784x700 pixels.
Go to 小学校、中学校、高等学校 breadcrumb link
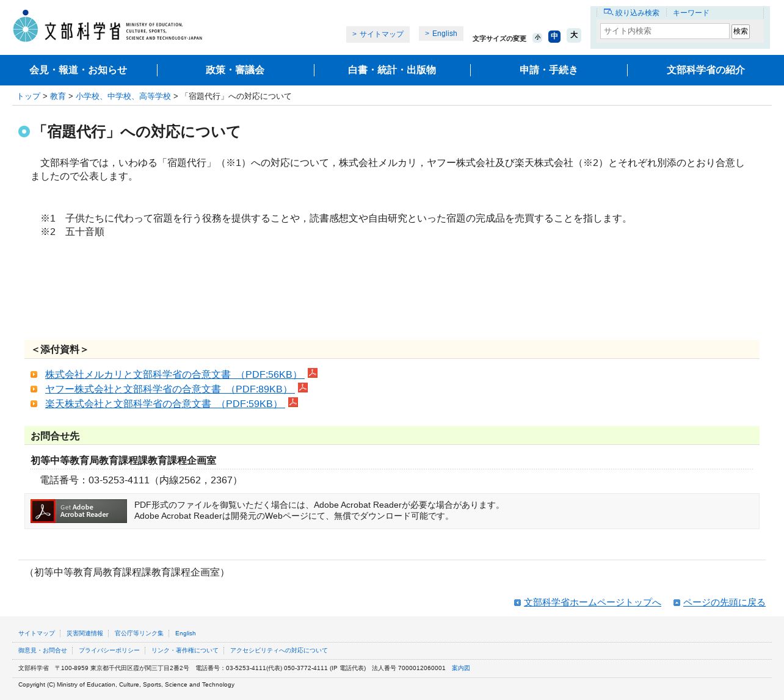click(123, 96)
